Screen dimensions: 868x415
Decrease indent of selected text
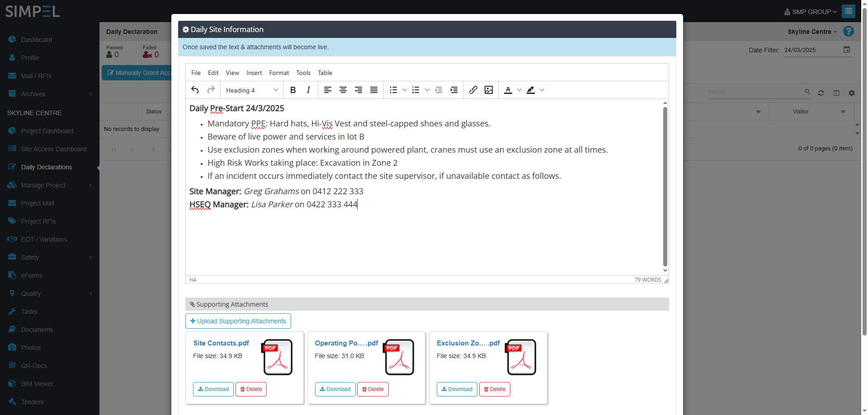[x=439, y=90]
